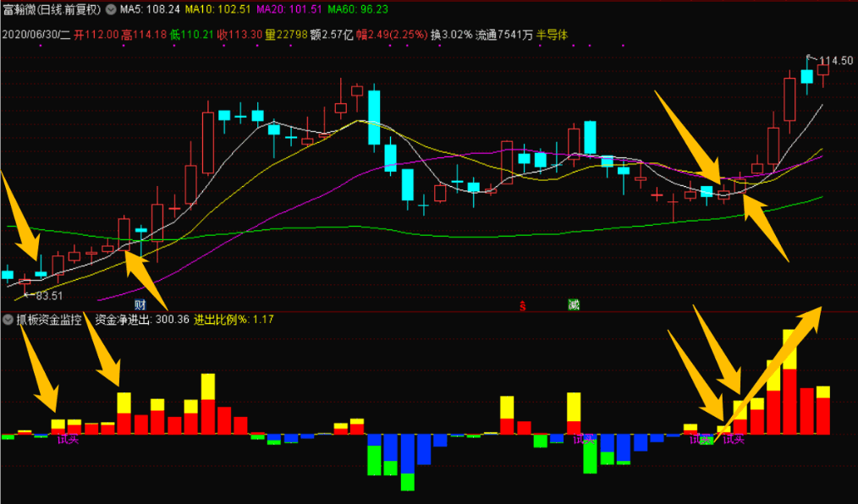This screenshot has height=504, width=858.
Task: Click the high price 高114.18
Action: (x=144, y=35)
